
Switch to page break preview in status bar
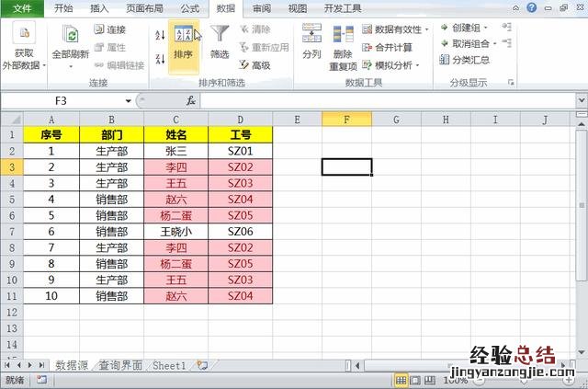pyautogui.click(x=429, y=381)
